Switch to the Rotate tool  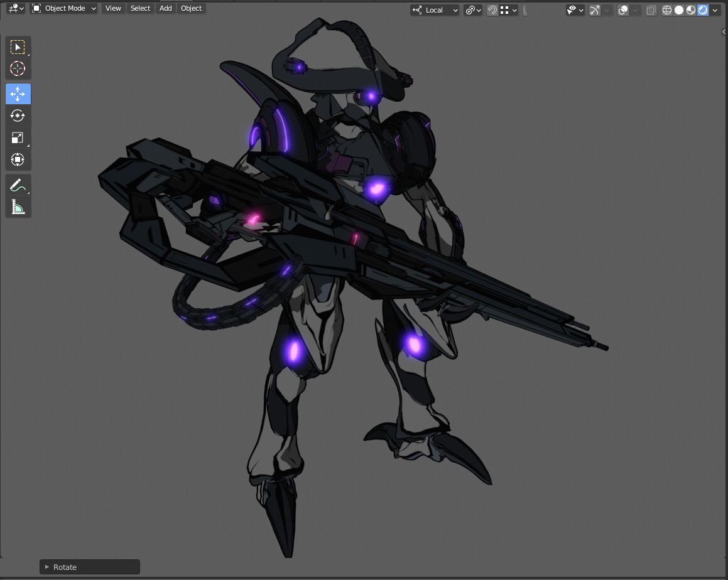click(x=18, y=115)
